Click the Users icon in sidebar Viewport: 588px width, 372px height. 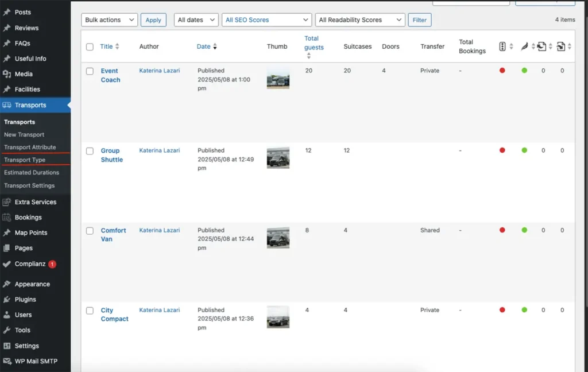[x=7, y=315]
